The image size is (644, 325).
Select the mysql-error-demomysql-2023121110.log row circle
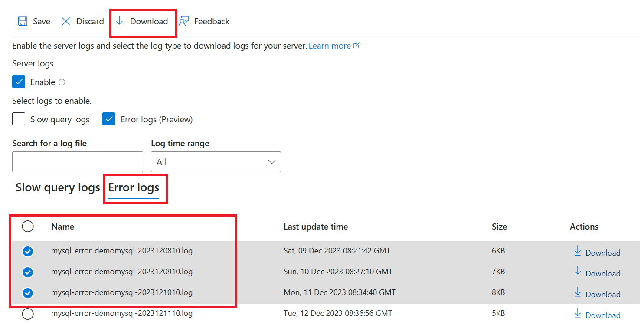click(x=28, y=314)
